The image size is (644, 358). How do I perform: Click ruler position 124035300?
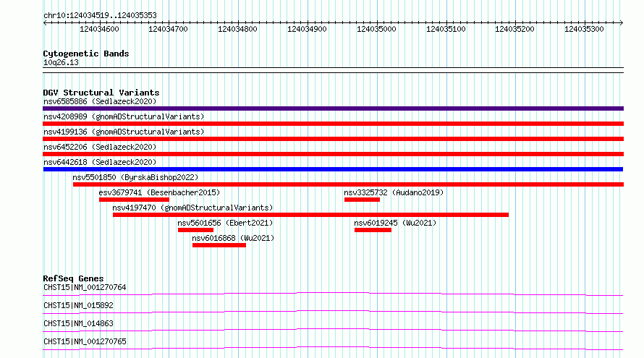click(584, 29)
